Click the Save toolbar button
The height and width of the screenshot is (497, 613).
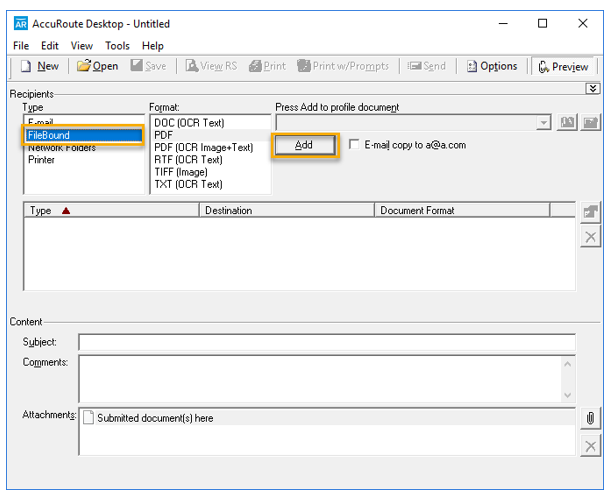(148, 66)
